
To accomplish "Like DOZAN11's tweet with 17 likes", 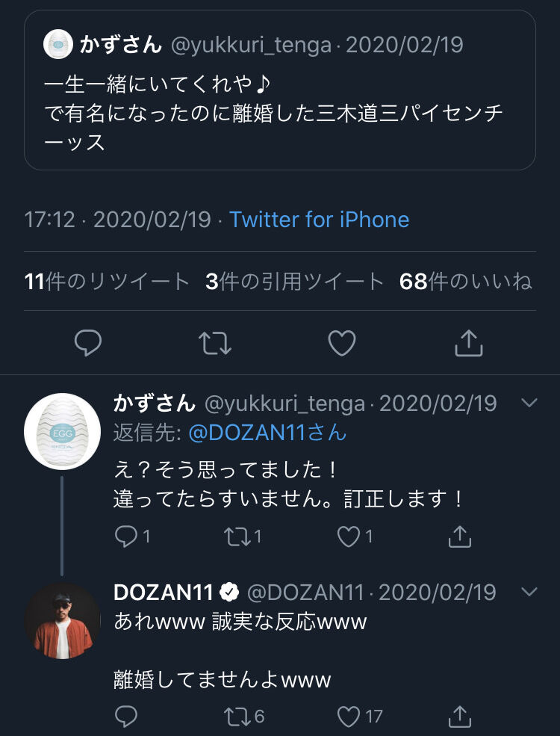I will click(348, 717).
